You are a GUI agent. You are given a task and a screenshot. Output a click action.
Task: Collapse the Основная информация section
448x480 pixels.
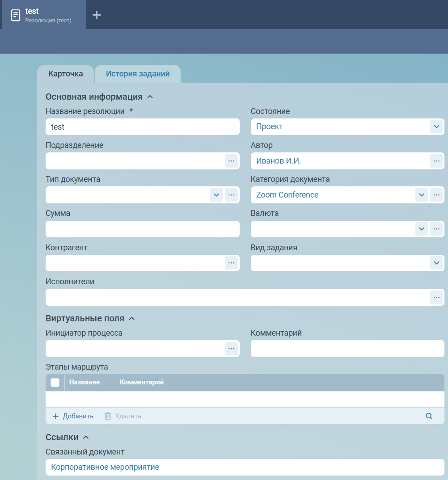click(x=150, y=97)
